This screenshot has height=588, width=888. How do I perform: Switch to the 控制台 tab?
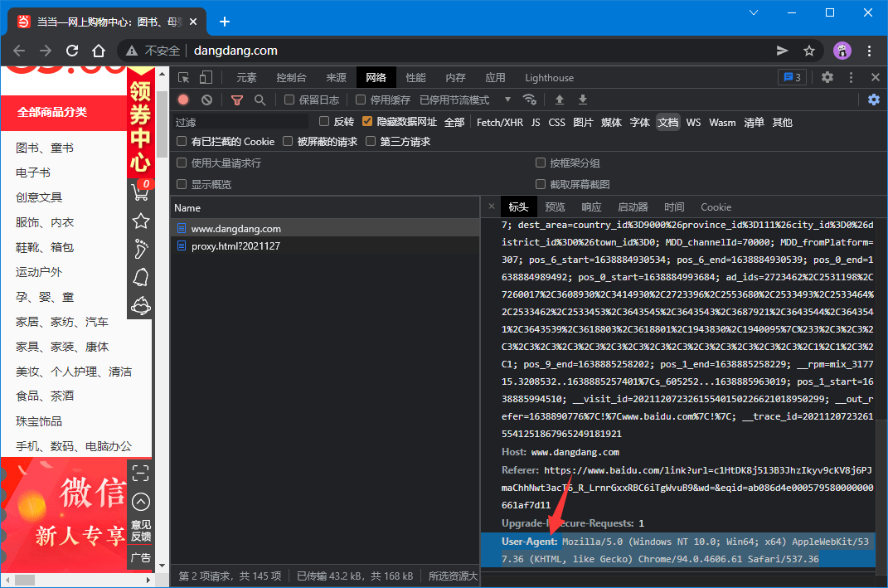291,78
